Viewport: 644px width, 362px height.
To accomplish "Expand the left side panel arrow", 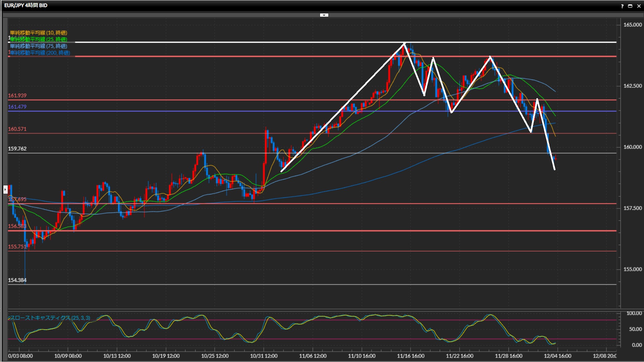I will pos(5,190).
